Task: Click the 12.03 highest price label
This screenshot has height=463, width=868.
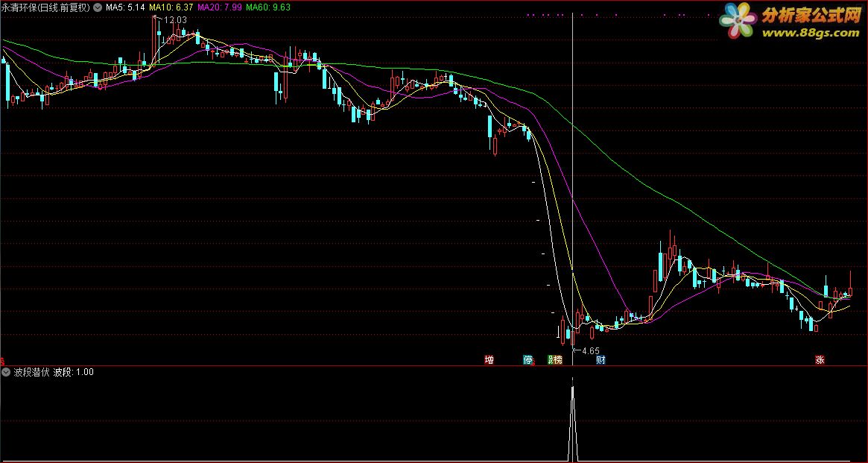Action: tap(175, 20)
